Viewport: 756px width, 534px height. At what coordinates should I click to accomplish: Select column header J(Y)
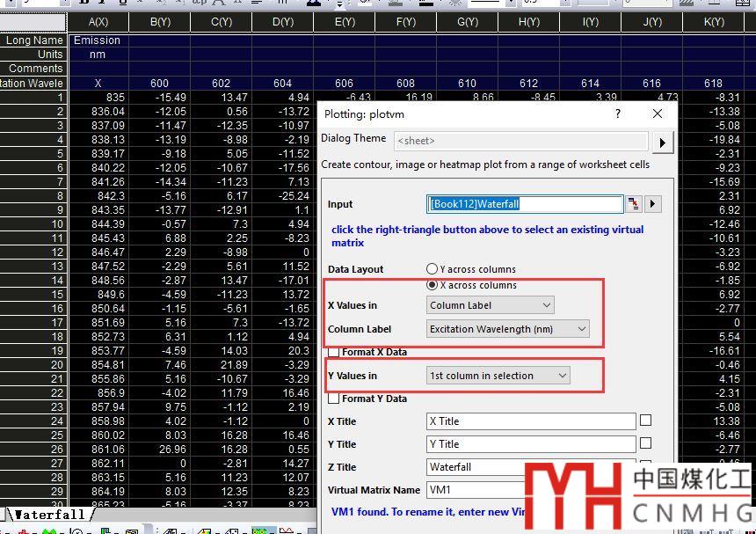[652, 22]
